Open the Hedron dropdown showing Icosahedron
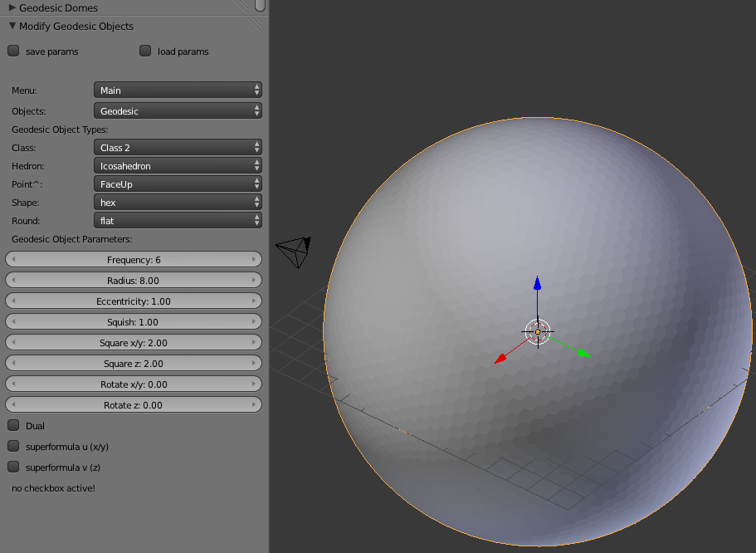This screenshot has width=756, height=553. coord(178,166)
